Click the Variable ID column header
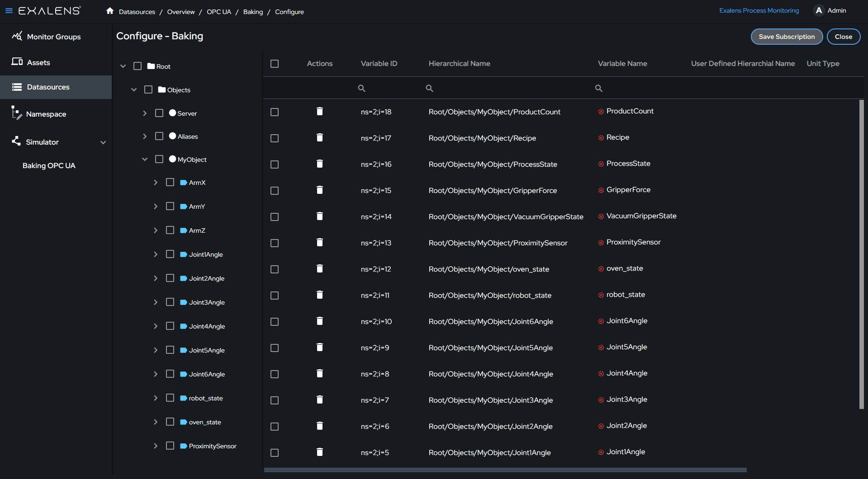 (379, 64)
